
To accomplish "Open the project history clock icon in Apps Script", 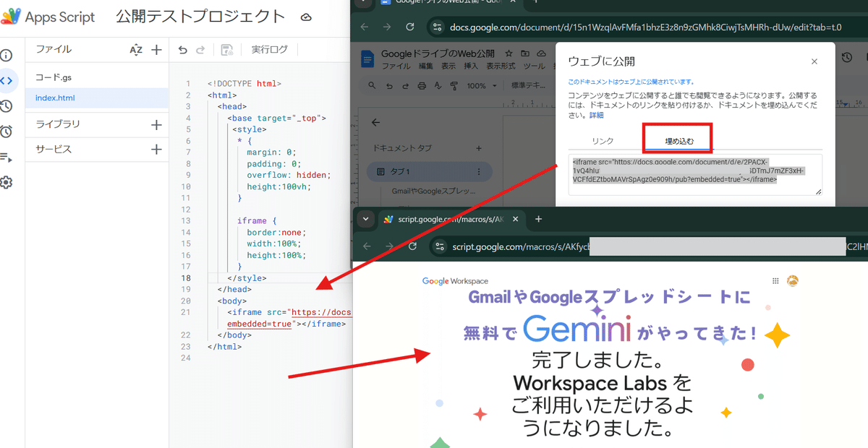I will point(7,106).
